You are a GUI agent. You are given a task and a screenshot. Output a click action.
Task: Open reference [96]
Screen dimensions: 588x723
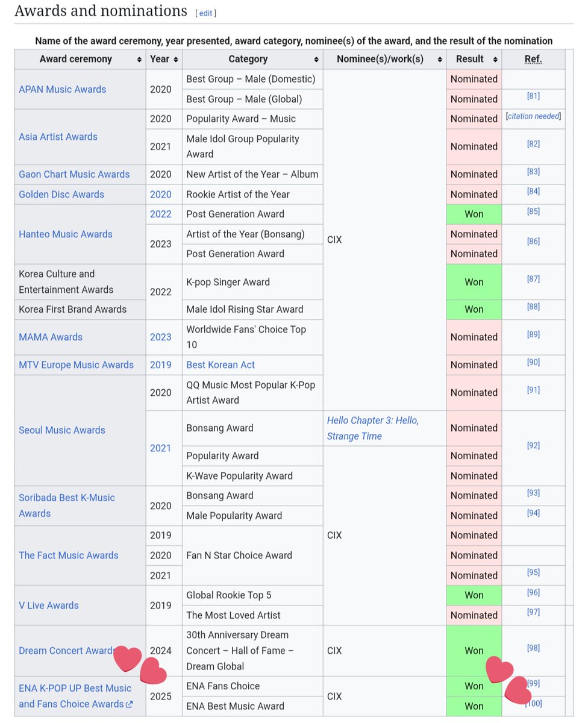pos(533,592)
